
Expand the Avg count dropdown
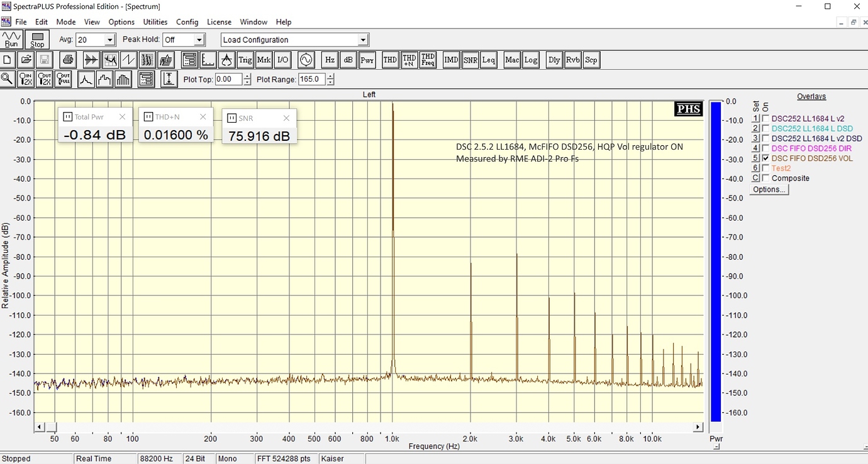[x=110, y=40]
